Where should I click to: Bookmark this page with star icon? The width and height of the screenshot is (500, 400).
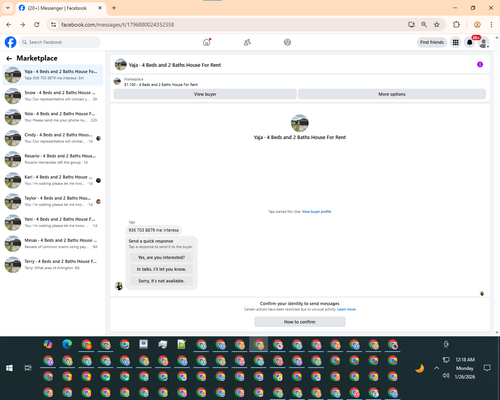[437, 24]
